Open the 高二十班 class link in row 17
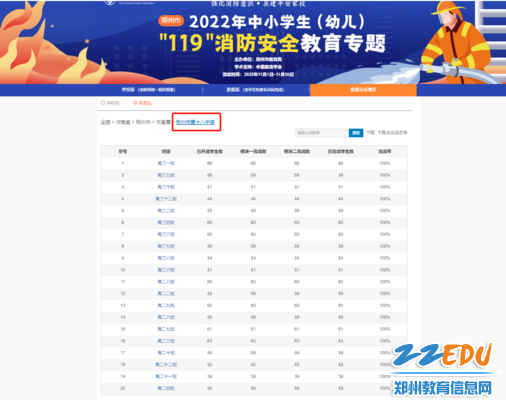Image resolution: width=506 pixels, height=400 pixels. (166, 353)
